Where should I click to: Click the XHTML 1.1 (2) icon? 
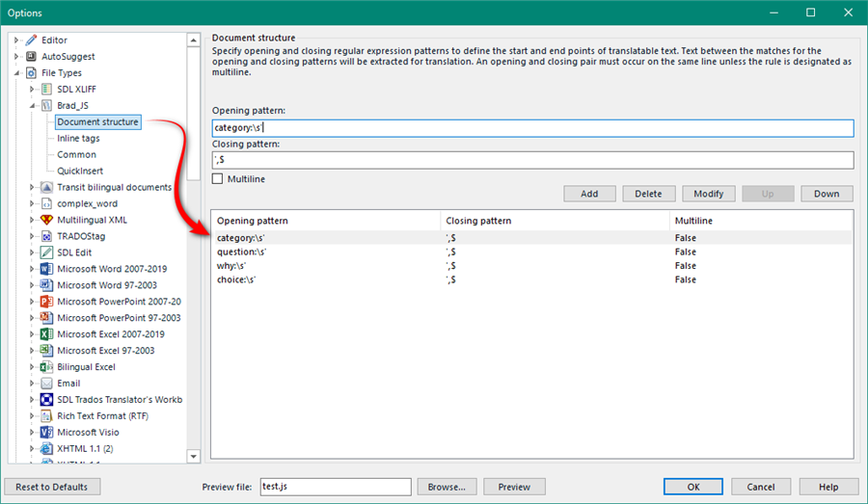pos(47,448)
